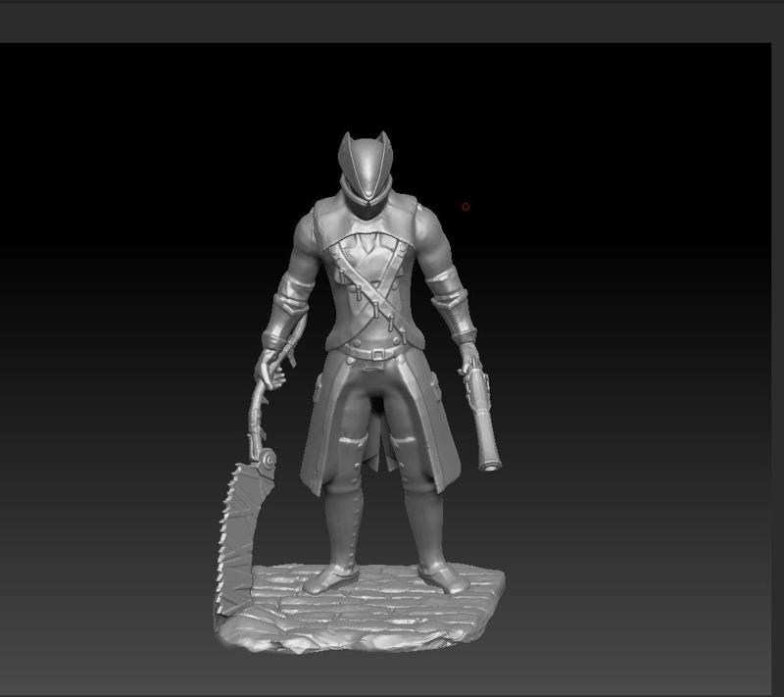This screenshot has height=697, width=784.
Task: Click the red brush cursor dot
Action: tap(464, 207)
